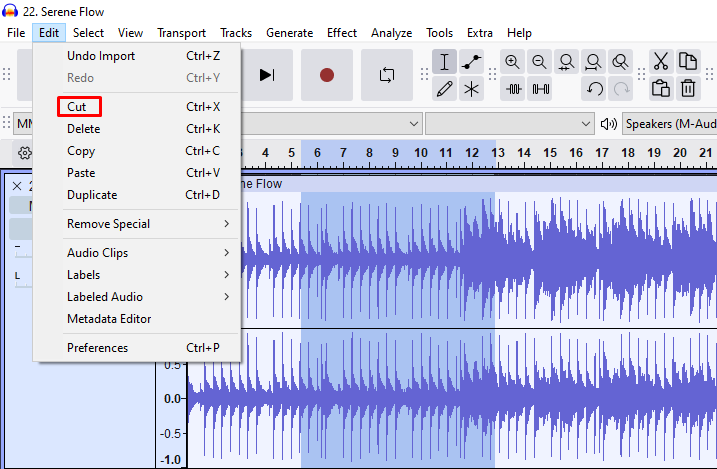Select the Multi-tool asterisk icon

click(x=471, y=89)
